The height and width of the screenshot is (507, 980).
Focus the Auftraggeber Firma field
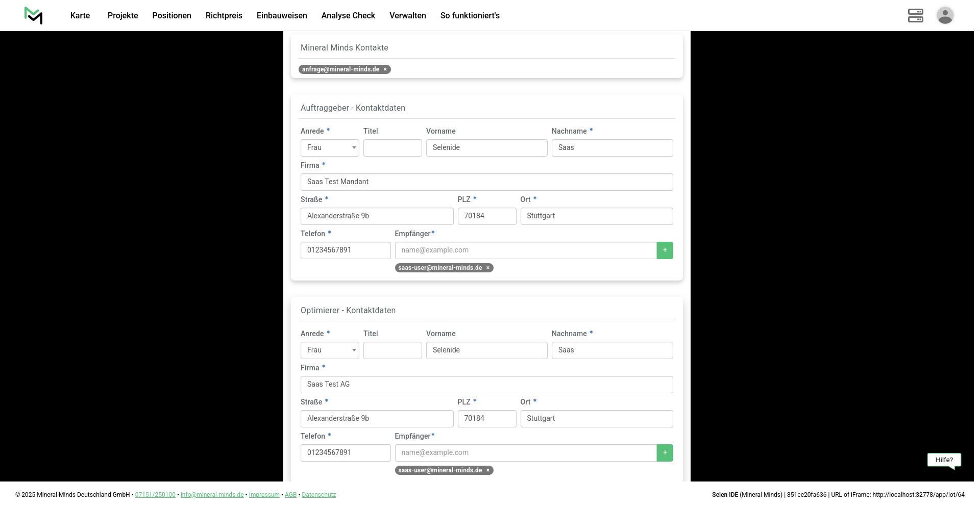[x=486, y=182]
